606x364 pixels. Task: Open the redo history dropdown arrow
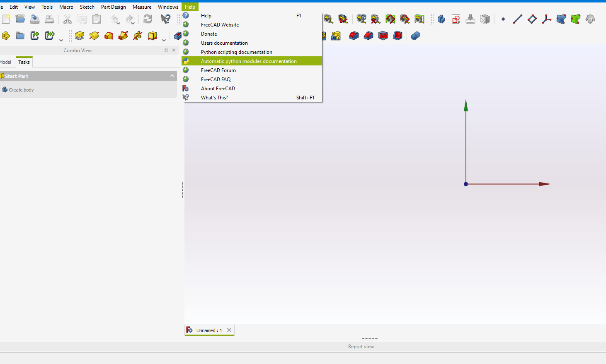coord(133,23)
